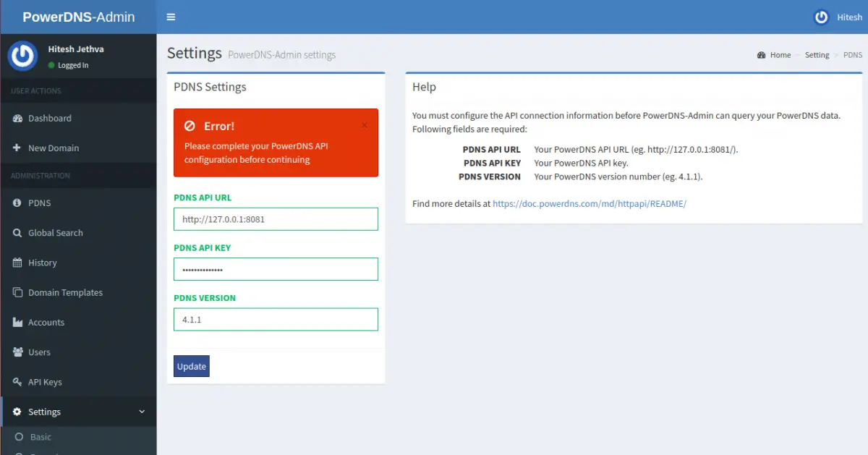Viewport: 868px width, 455px height.
Task: Open the Users management page
Action: tap(40, 352)
